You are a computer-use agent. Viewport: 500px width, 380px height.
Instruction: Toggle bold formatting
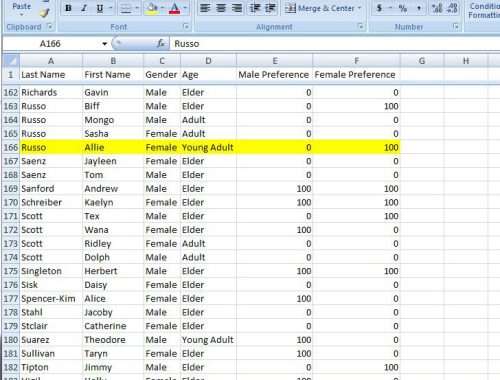pyautogui.click(x=68, y=8)
